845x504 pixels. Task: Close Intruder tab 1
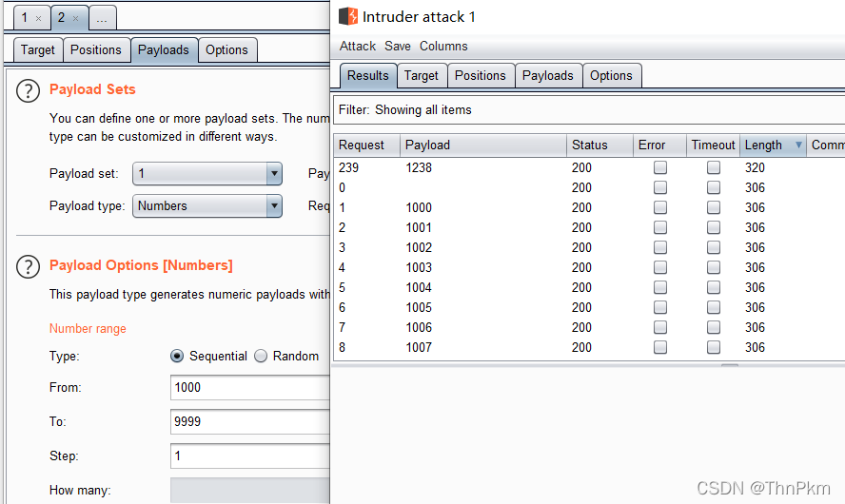pos(38,18)
